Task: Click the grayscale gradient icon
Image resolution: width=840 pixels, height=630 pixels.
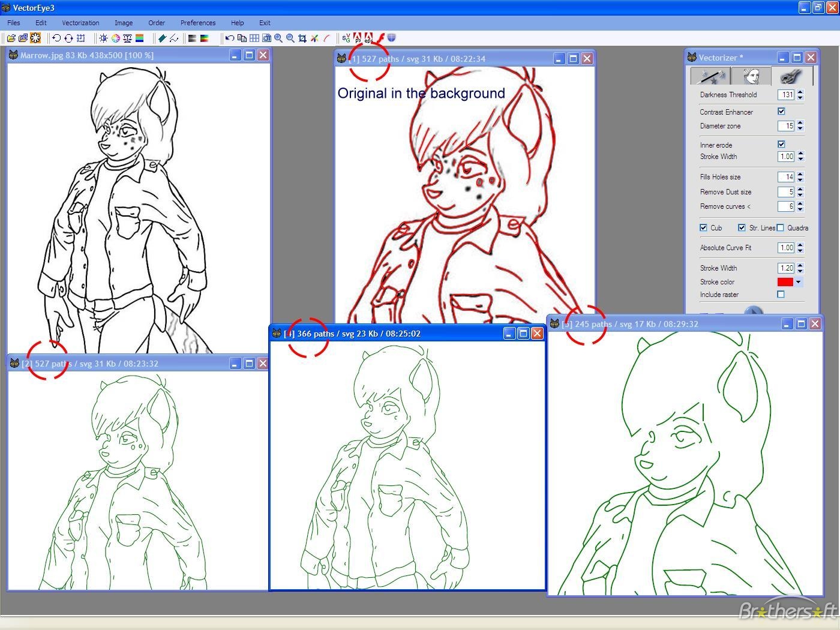Action: 192,38
